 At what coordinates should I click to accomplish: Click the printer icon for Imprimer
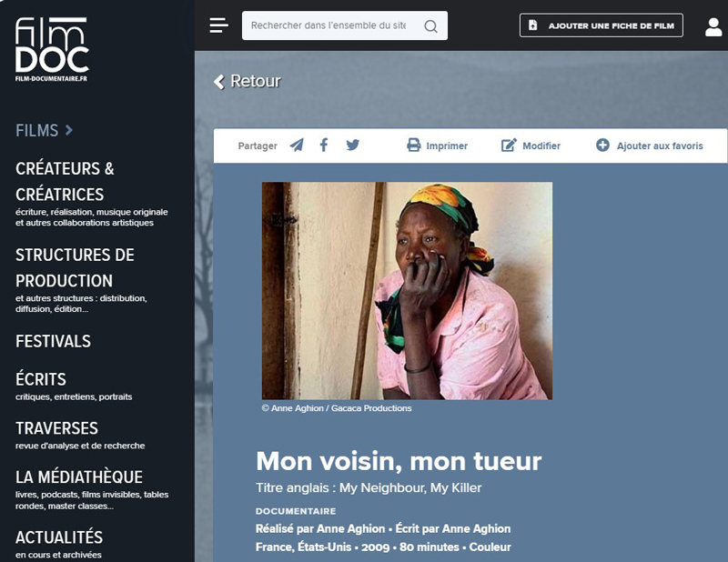[413, 146]
